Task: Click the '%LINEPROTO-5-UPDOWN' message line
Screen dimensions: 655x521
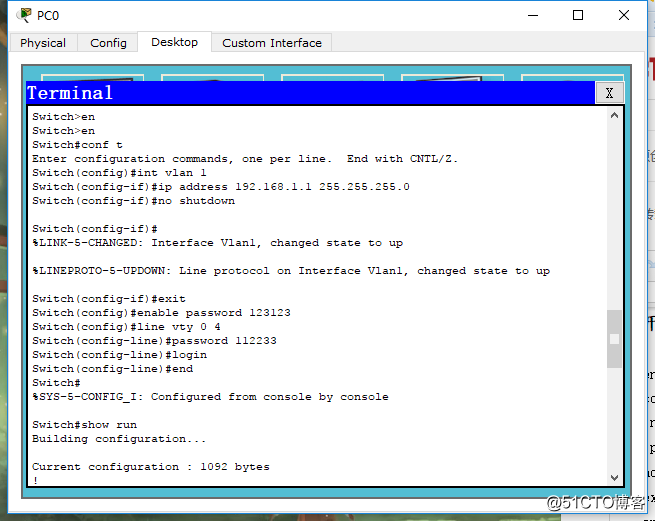Action: coord(291,271)
